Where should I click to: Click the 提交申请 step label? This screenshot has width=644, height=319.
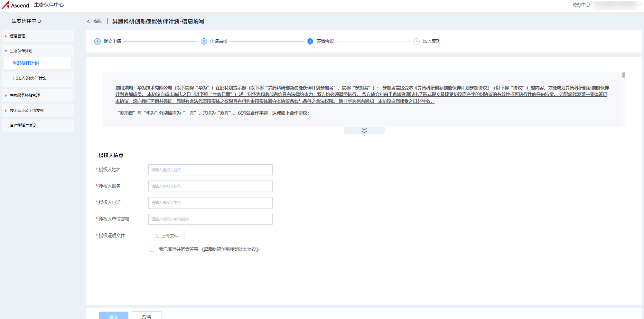coord(112,41)
